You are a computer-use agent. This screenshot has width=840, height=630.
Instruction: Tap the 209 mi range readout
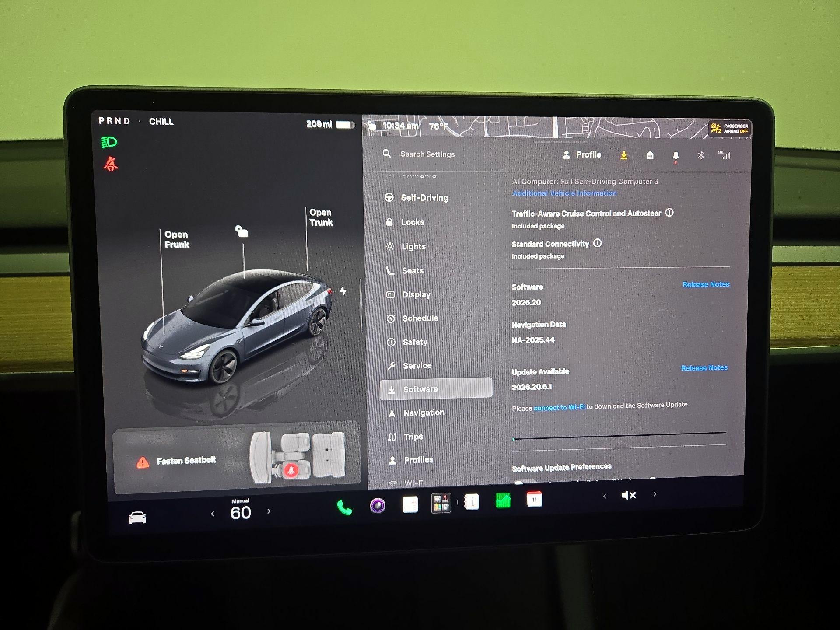319,124
